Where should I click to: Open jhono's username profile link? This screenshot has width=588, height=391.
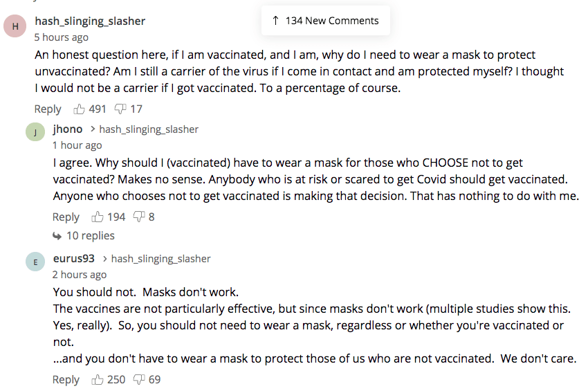click(68, 129)
